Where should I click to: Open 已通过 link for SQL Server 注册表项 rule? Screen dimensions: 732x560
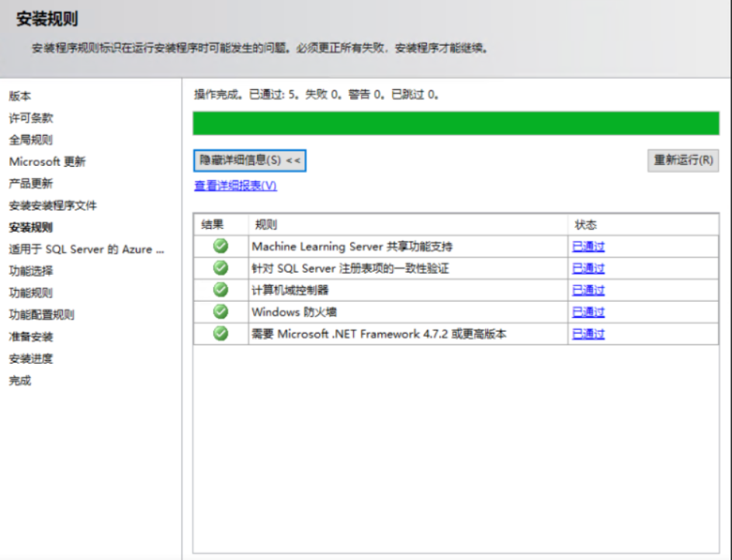point(588,268)
